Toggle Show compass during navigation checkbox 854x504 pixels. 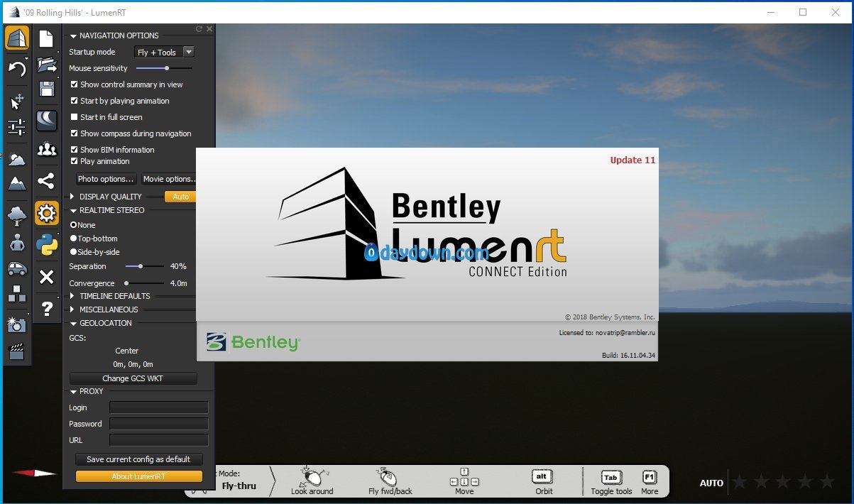(x=75, y=133)
